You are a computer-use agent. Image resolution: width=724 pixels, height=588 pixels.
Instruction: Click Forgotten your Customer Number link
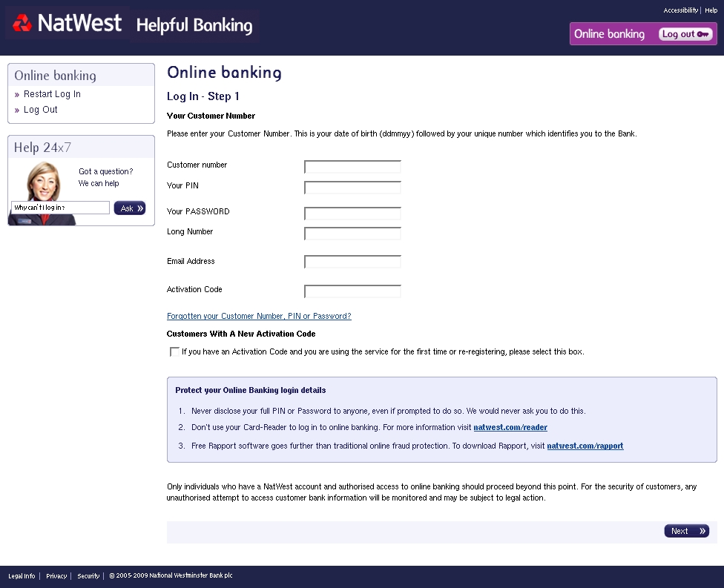pos(259,316)
